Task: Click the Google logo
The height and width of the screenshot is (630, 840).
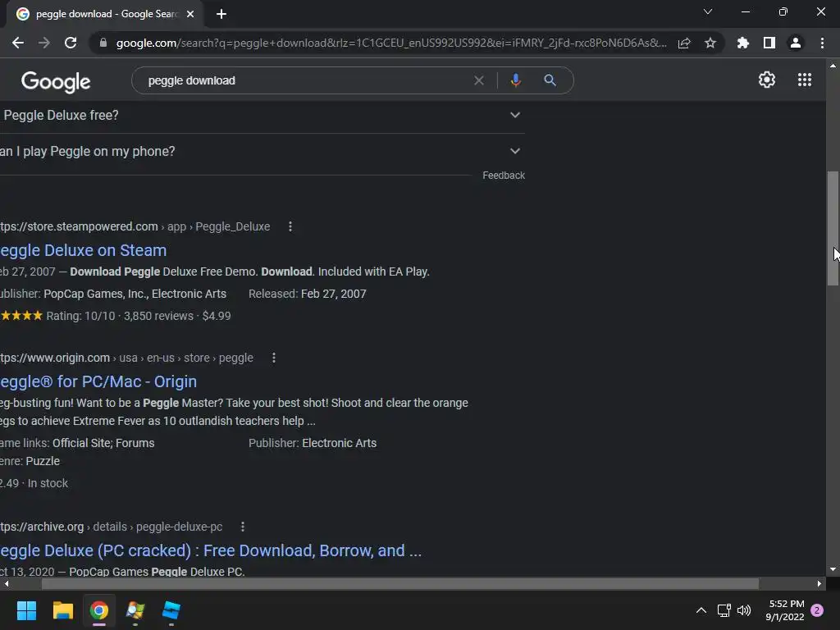Action: tap(56, 81)
